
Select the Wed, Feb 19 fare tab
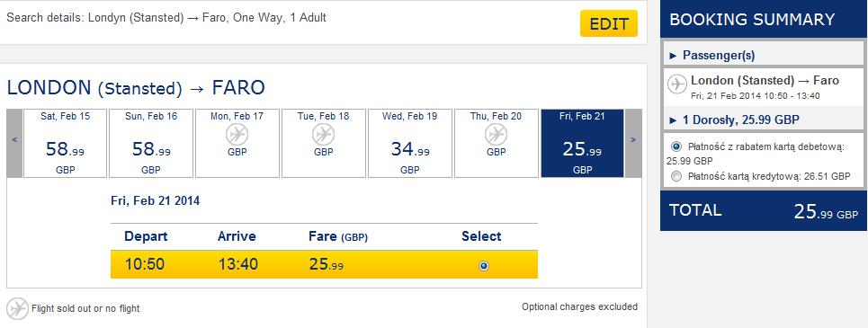coord(409,143)
